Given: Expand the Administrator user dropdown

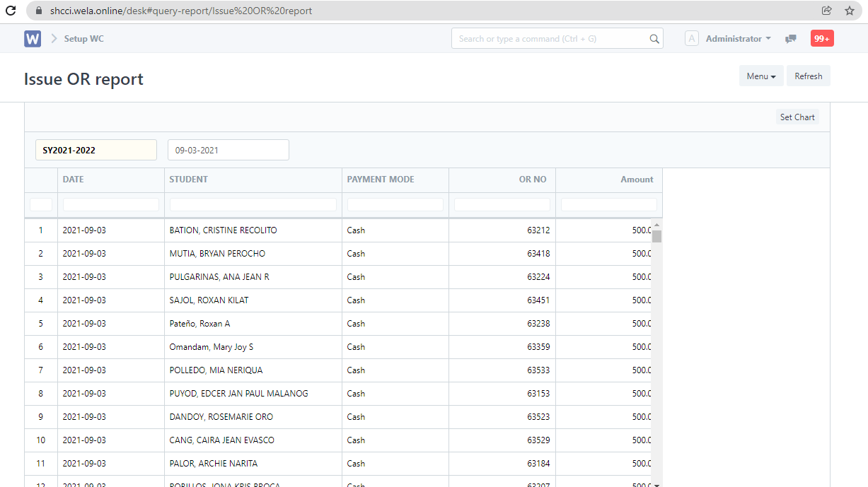Looking at the screenshot, I should [x=738, y=39].
